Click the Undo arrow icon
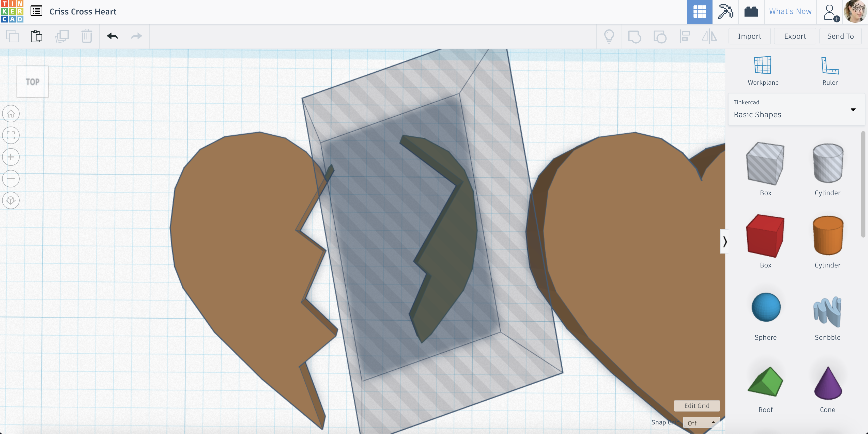The width and height of the screenshot is (868, 434). click(112, 36)
